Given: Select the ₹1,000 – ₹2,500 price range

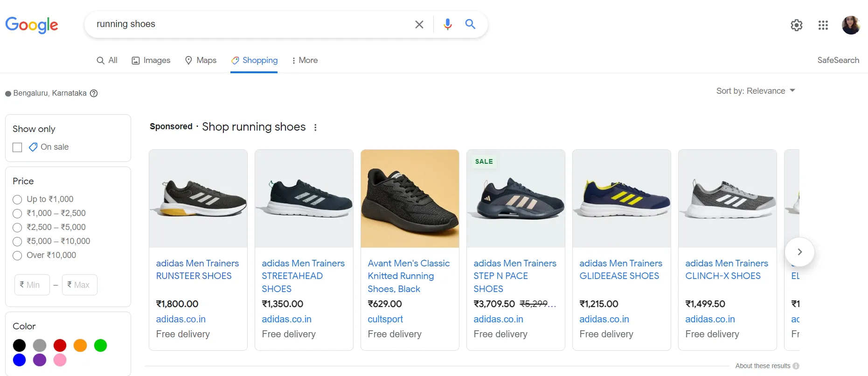Looking at the screenshot, I should coord(17,214).
